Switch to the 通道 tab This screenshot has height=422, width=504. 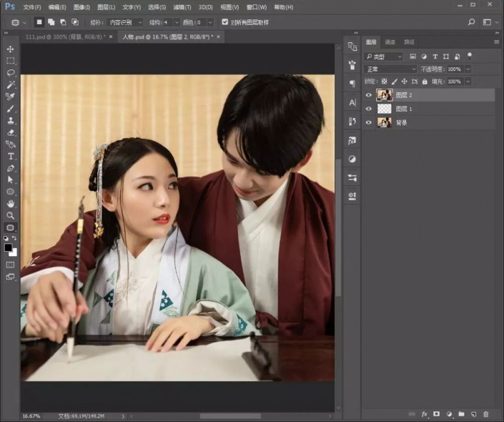click(x=390, y=41)
